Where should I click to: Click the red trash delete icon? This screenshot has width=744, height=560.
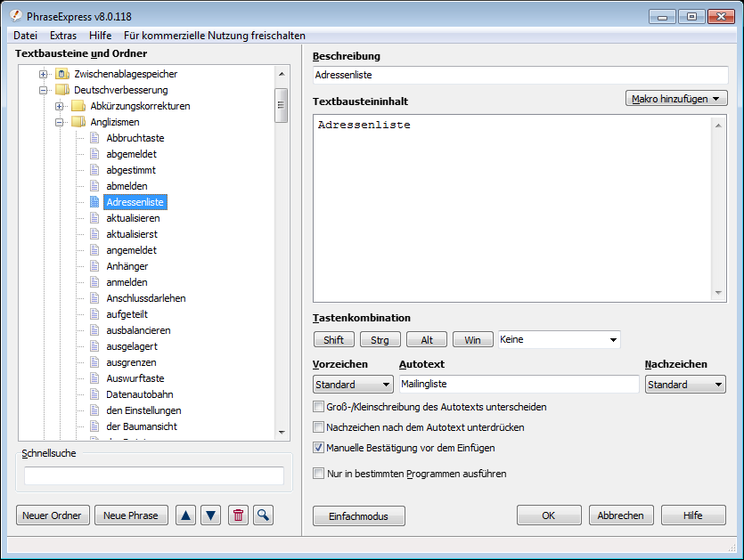coord(238,515)
